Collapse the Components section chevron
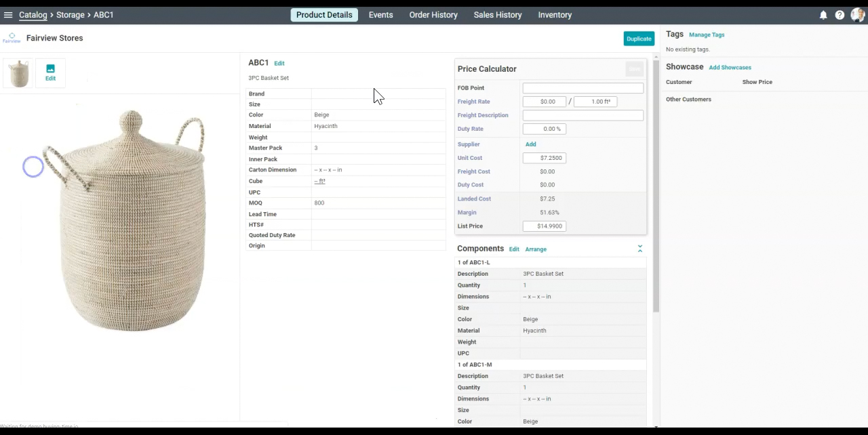 click(639, 249)
